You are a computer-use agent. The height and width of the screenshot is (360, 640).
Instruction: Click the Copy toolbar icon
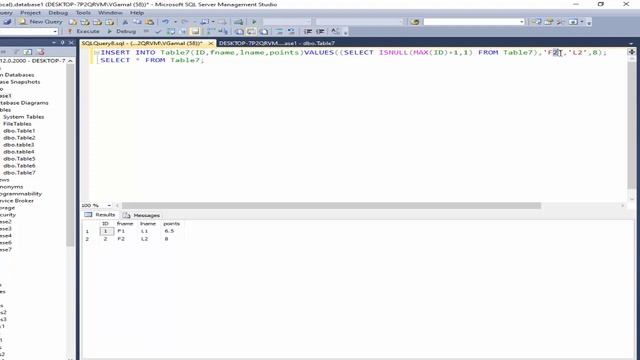[138, 22]
